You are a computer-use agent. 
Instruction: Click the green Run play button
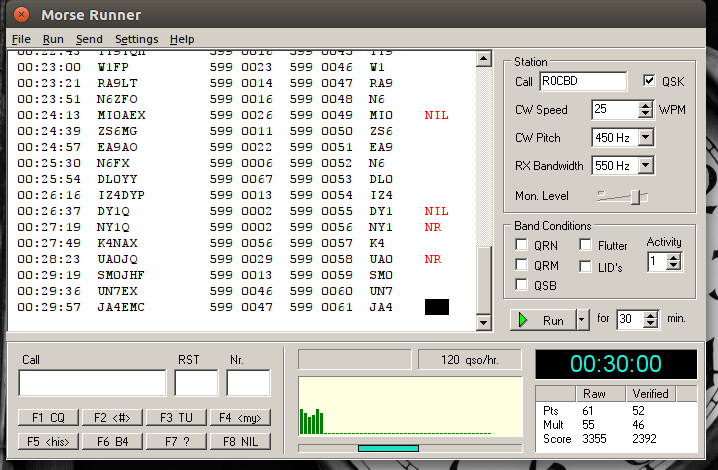pyautogui.click(x=542, y=320)
